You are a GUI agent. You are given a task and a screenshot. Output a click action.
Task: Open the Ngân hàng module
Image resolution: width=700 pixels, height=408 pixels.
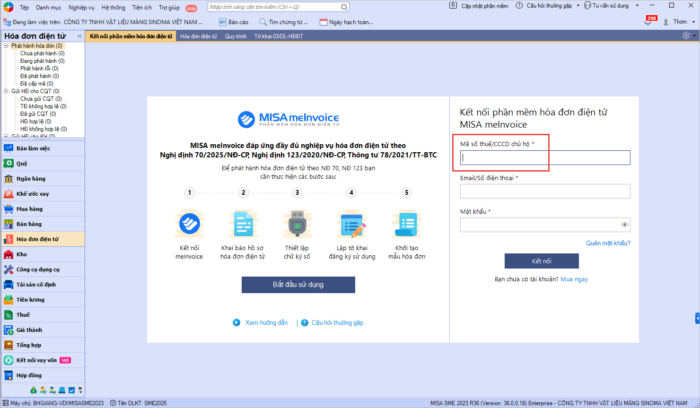pyautogui.click(x=26, y=178)
